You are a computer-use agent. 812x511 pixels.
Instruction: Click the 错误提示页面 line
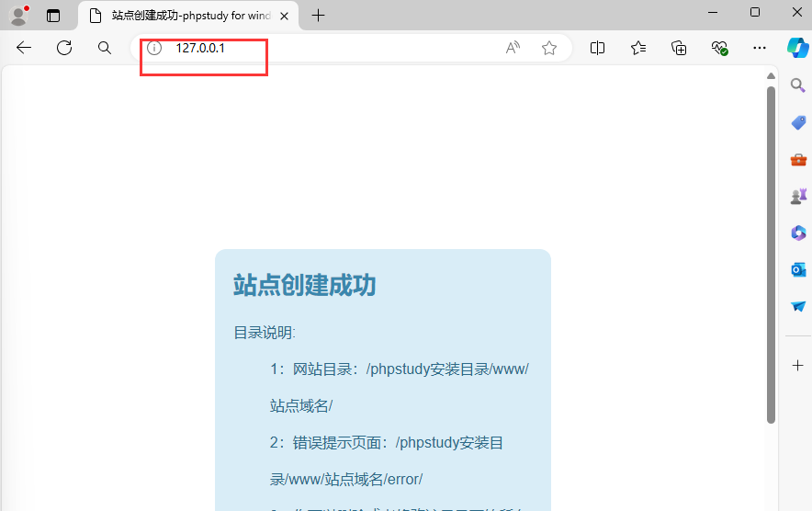pos(387,460)
